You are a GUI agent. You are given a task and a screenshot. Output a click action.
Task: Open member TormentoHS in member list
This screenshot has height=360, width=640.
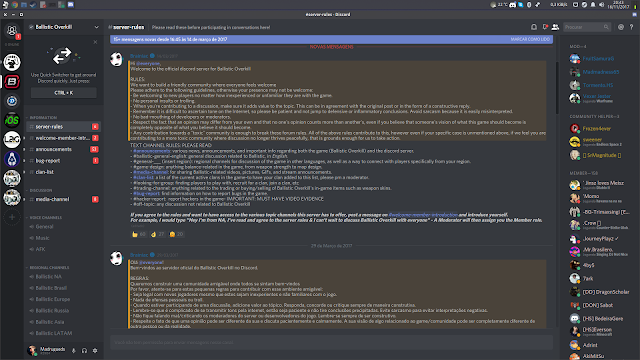click(x=598, y=85)
